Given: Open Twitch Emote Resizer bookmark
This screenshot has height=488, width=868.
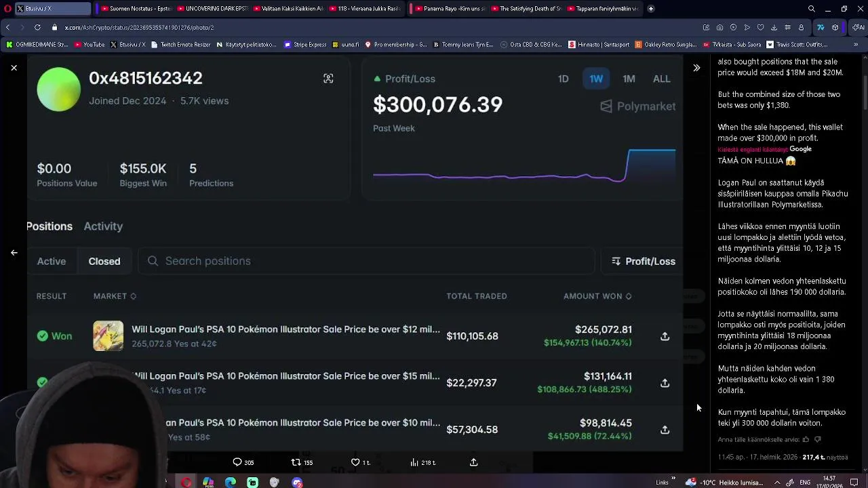Looking at the screenshot, I should coord(180,45).
